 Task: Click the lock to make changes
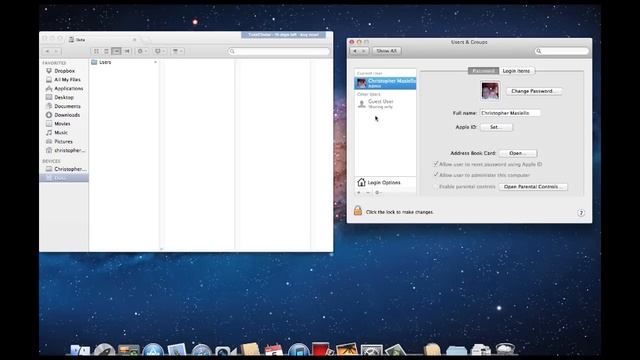pyautogui.click(x=358, y=211)
